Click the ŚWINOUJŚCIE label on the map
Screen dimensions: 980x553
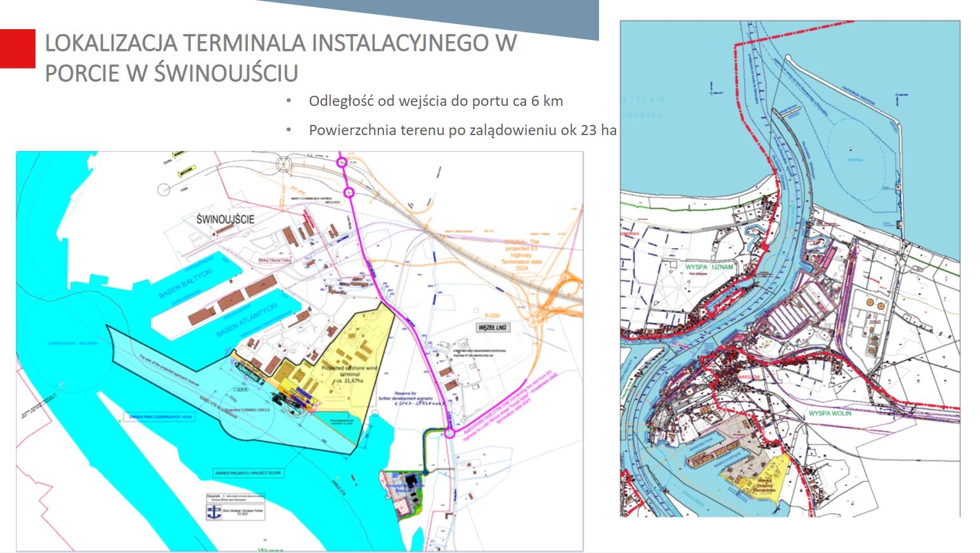click(x=225, y=219)
